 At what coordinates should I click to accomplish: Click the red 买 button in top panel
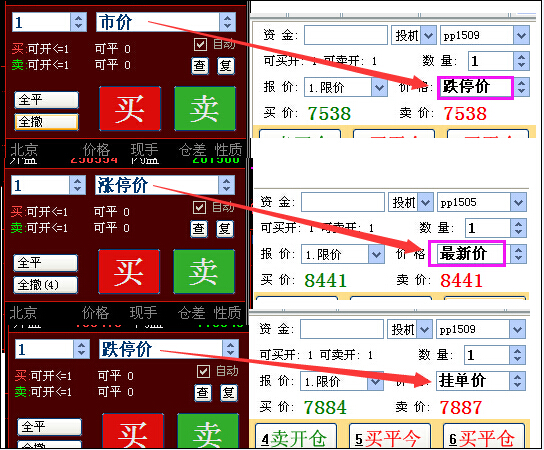(130, 109)
